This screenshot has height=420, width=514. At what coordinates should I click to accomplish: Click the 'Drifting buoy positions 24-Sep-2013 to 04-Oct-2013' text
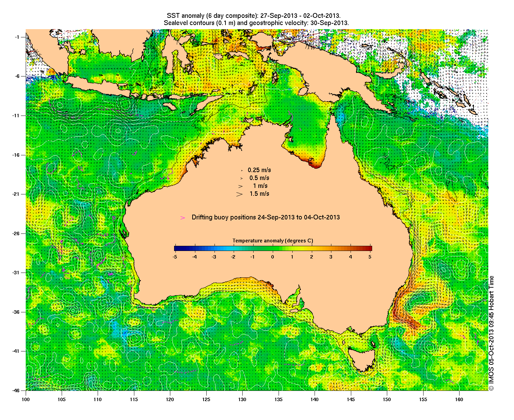(266, 217)
